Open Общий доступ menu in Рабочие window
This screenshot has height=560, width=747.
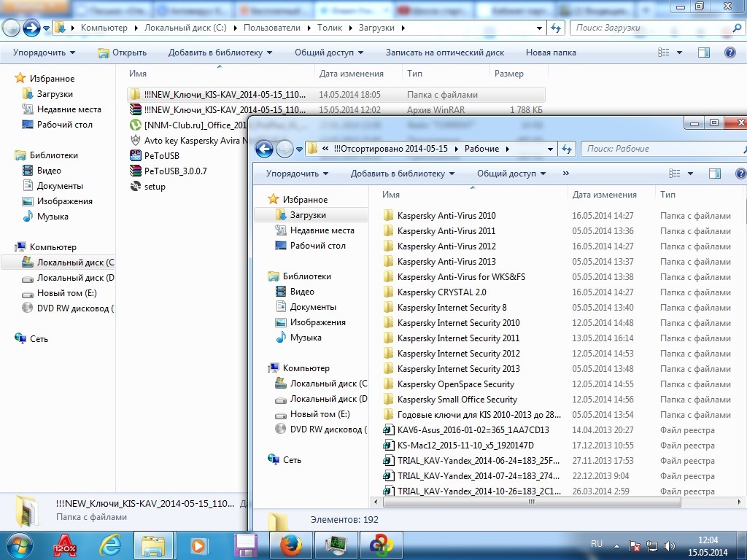[511, 174]
